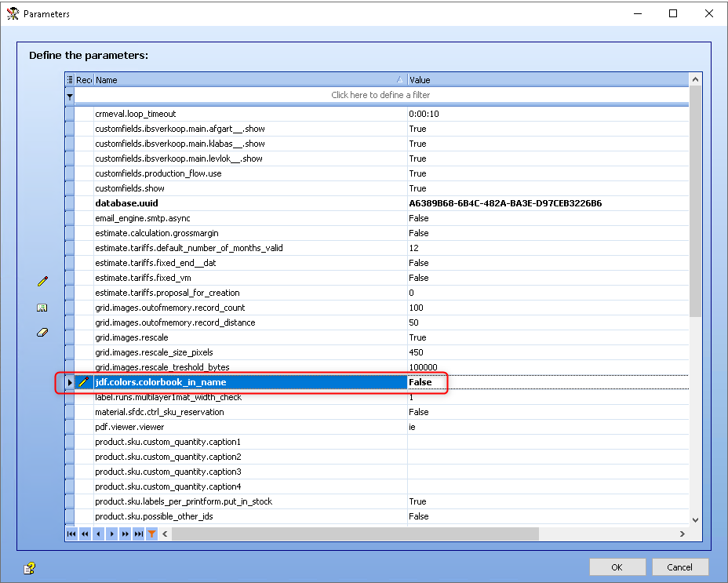This screenshot has width=728, height=583.
Task: Go to next record in navigator
Action: (111, 534)
